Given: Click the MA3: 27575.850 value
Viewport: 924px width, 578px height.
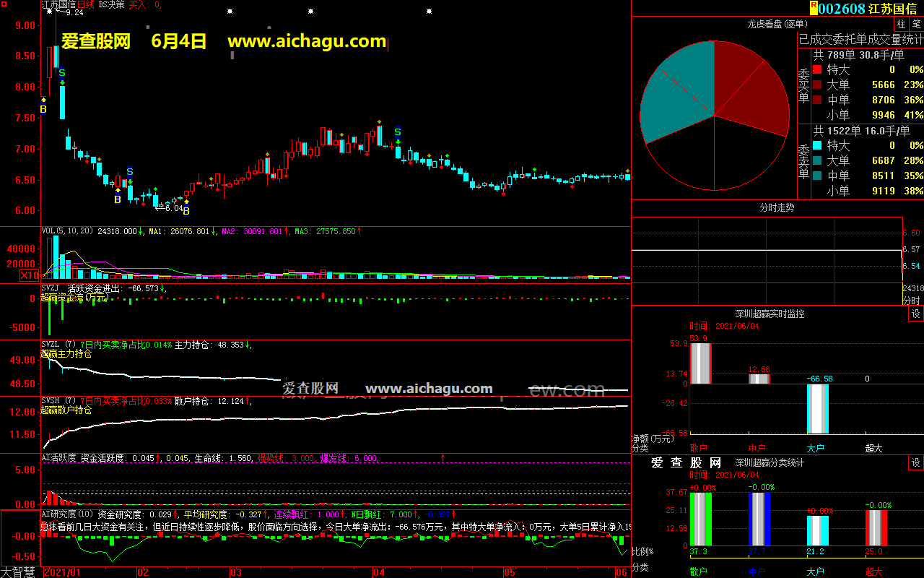Looking at the screenshot, I should [325, 231].
